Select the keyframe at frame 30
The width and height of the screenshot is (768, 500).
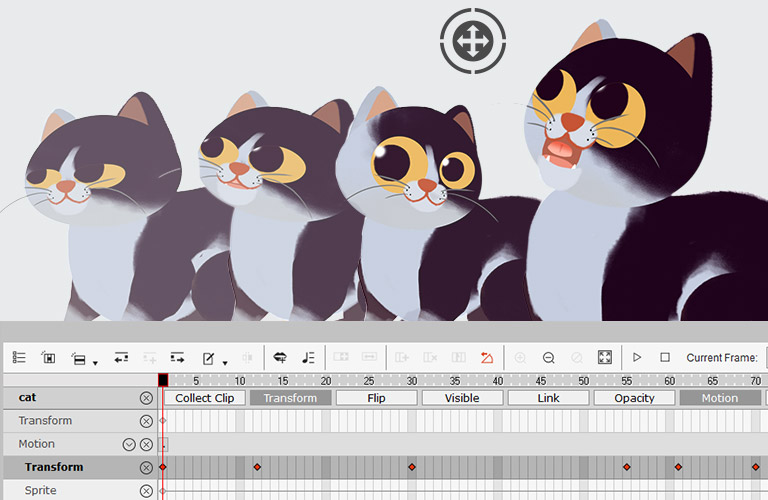pyautogui.click(x=411, y=467)
